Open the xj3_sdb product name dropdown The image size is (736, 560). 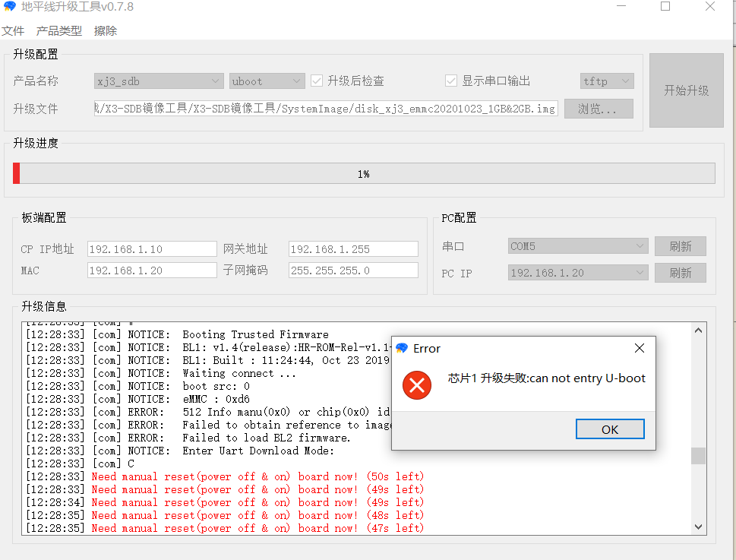tap(158, 81)
